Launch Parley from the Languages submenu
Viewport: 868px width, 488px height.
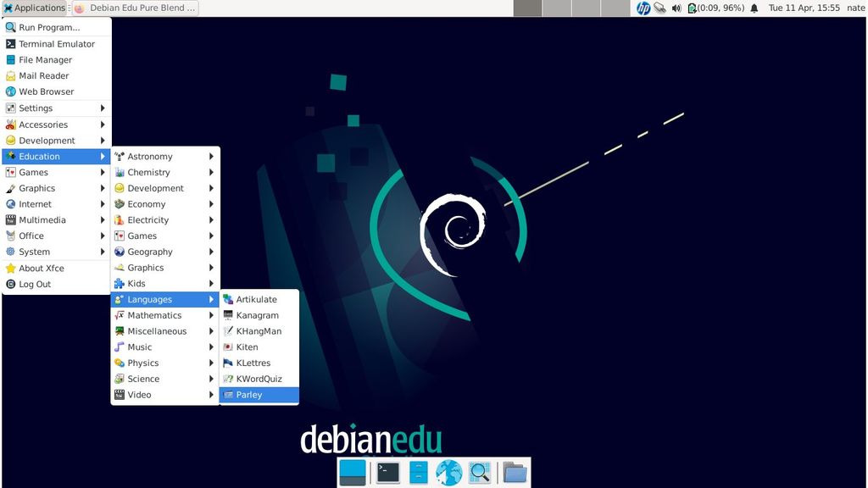pyautogui.click(x=250, y=395)
